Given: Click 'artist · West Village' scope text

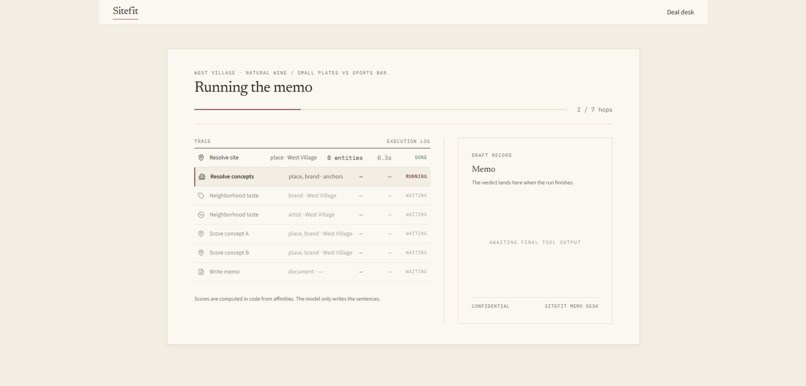Looking at the screenshot, I should [x=311, y=215].
